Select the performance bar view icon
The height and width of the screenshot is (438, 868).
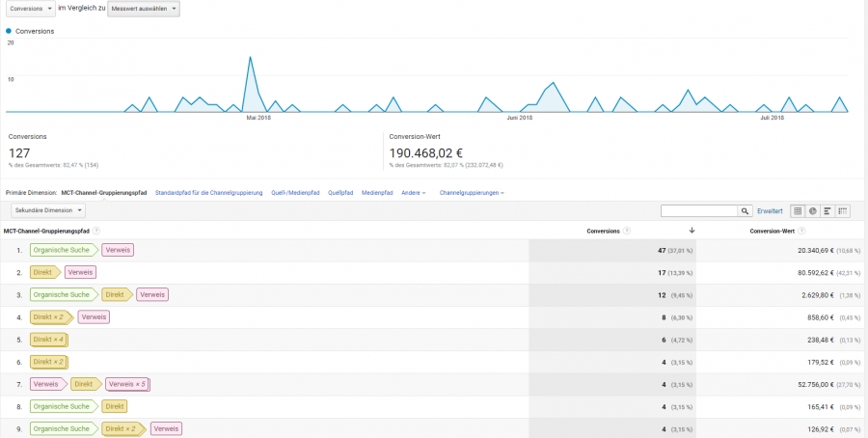coord(827,210)
